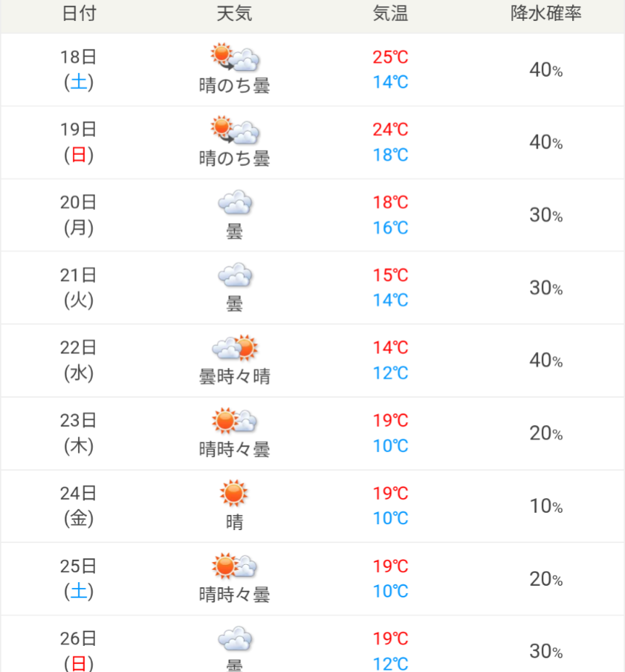Click the cloud icon for 21日

[x=235, y=276]
